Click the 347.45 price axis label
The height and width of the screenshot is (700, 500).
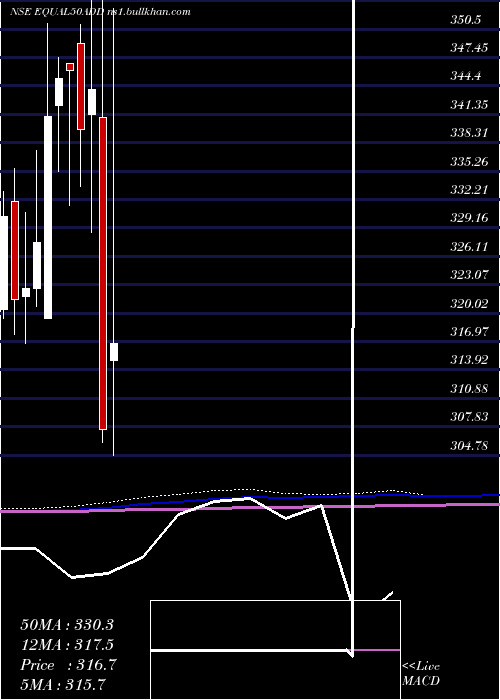[469, 48]
